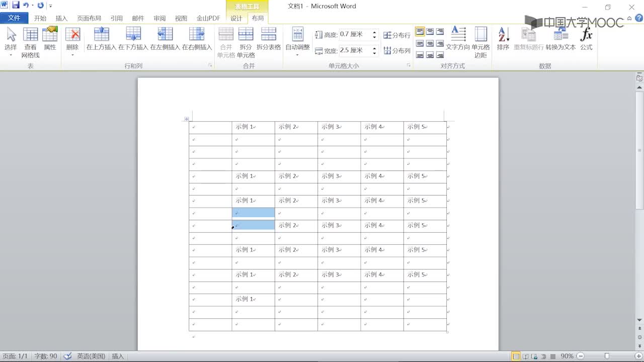Set alignment to bottom left
The height and width of the screenshot is (362, 644).
click(x=420, y=55)
